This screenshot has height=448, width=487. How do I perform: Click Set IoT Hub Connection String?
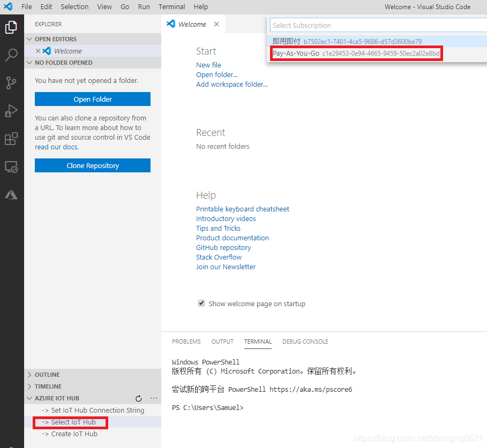pos(93,410)
